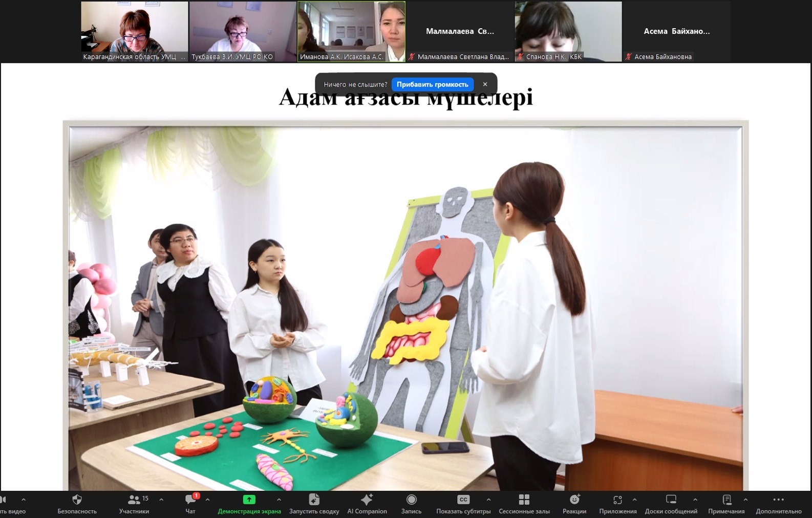Expand arrow next to Участники

(x=161, y=500)
